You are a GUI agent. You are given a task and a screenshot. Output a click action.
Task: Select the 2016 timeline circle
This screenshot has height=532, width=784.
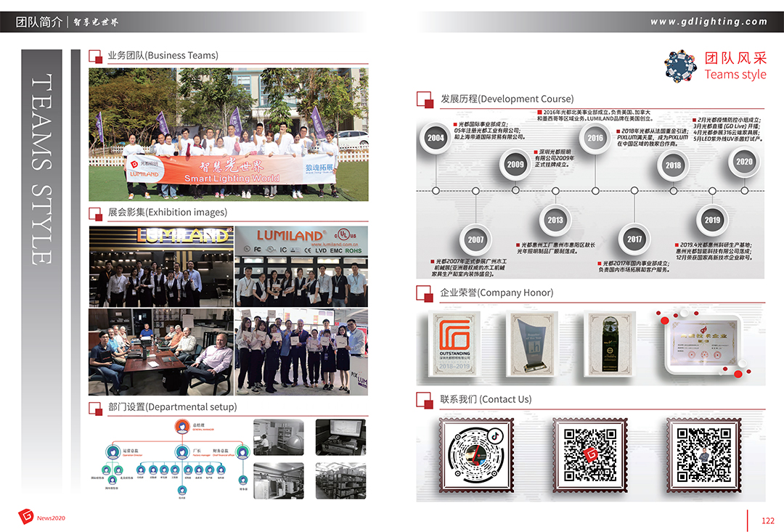(595, 138)
